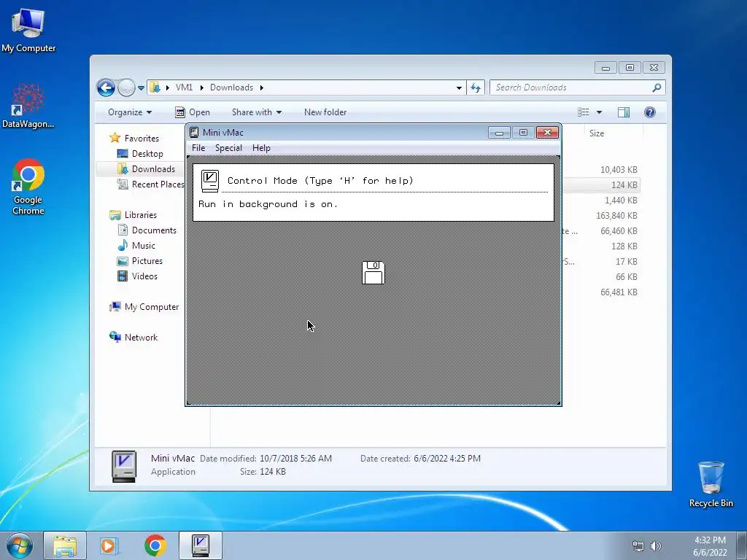
Task: Open Explorer help icon
Action: pos(649,112)
